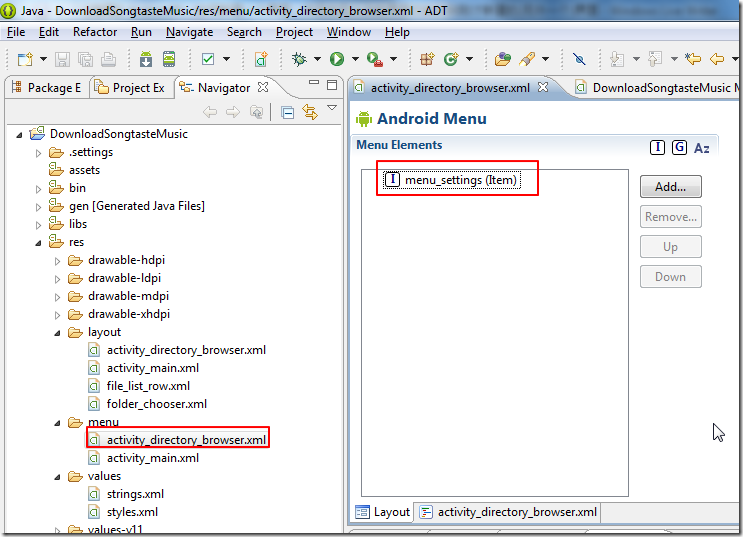This screenshot has width=743, height=537.
Task: Click the Toggle Mark Occurrences icon
Action: pos(579,59)
